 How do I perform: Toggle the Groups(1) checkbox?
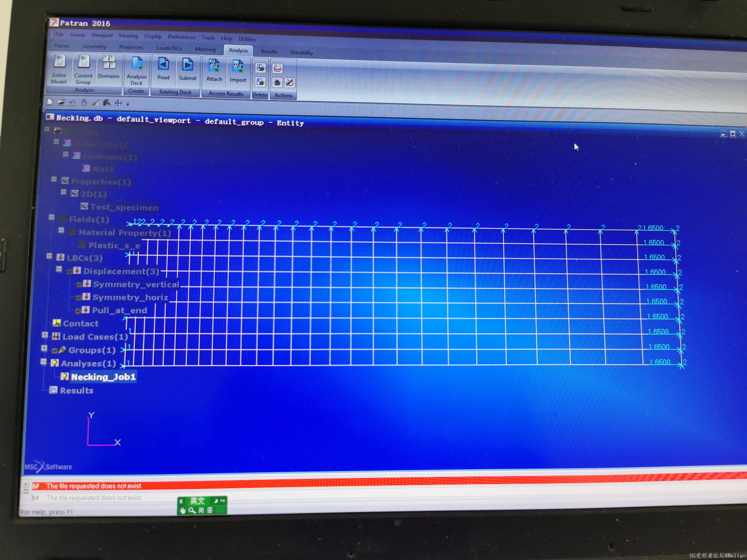click(55, 350)
